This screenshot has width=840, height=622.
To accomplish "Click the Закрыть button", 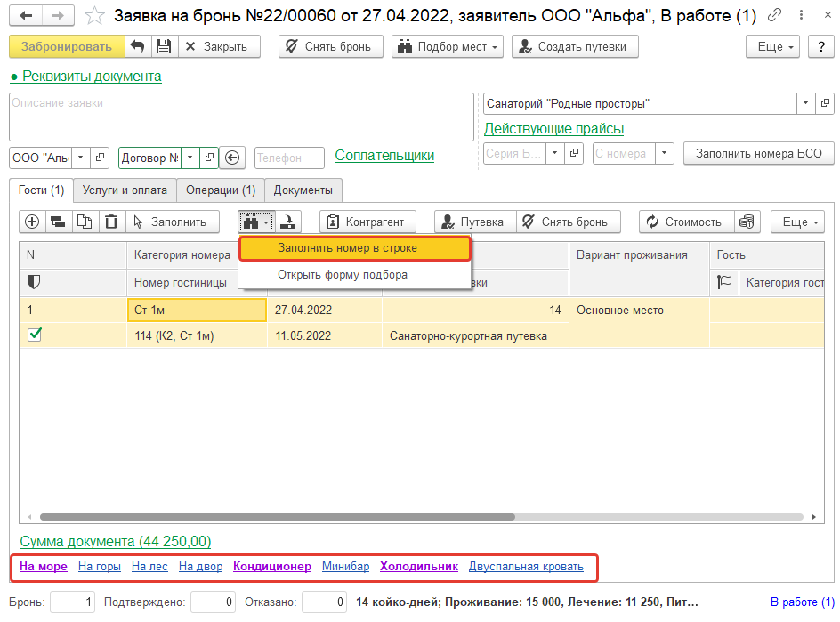I will click(219, 46).
